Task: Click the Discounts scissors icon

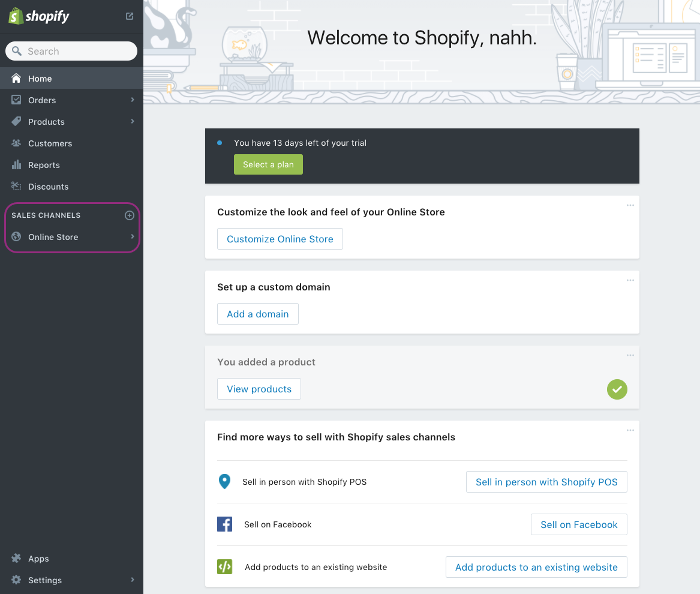Action: coord(16,186)
